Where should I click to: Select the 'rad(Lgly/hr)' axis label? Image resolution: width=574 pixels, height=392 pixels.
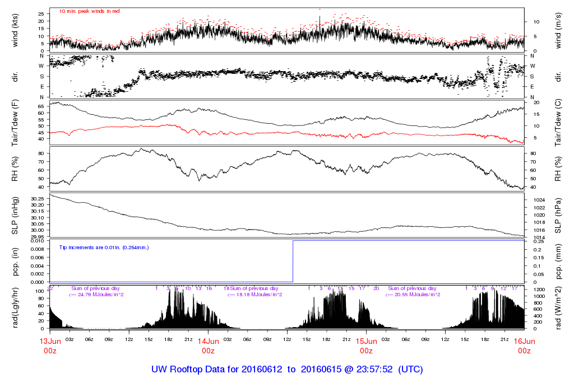(15, 308)
